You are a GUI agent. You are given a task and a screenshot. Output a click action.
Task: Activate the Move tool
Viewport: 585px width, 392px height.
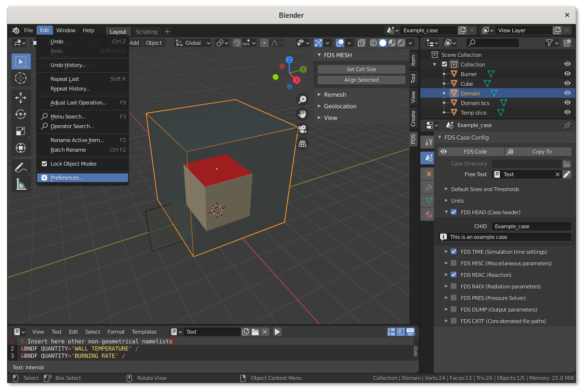pos(21,98)
